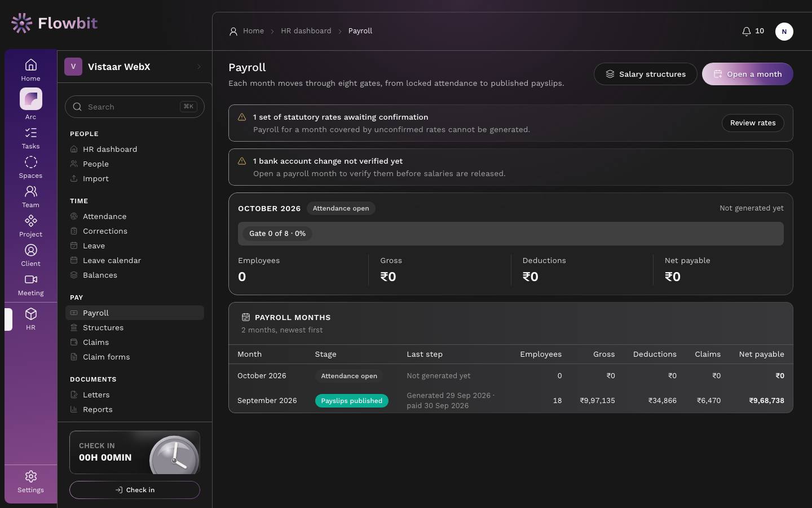Go to HR dashboard breadcrumb
Image resolution: width=812 pixels, height=508 pixels.
[x=306, y=31]
